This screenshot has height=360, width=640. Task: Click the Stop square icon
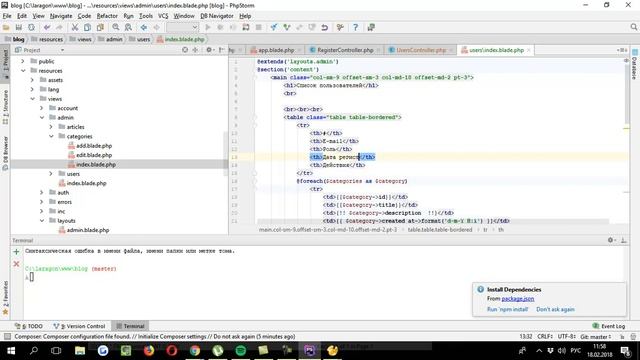point(258,27)
